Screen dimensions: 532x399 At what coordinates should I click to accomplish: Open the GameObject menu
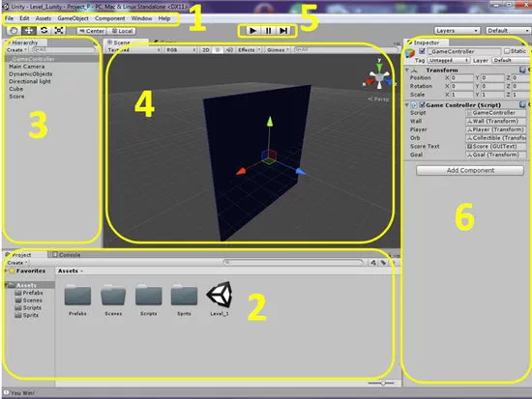click(73, 18)
